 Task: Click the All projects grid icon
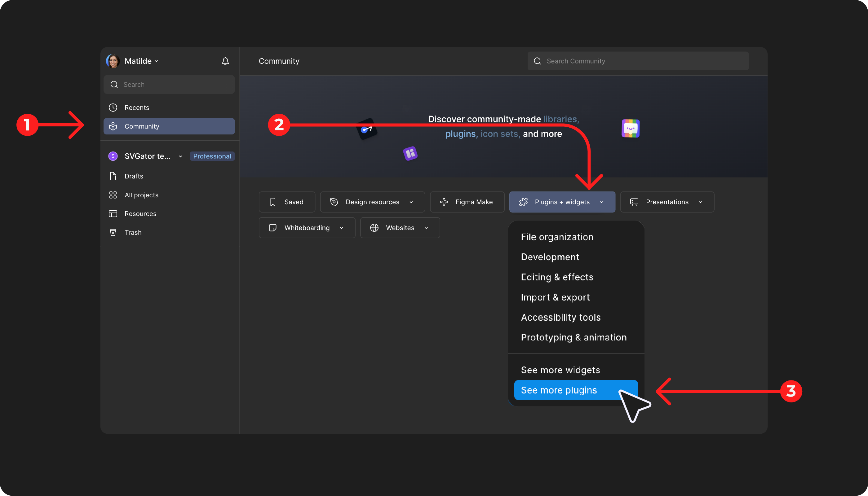pos(113,195)
